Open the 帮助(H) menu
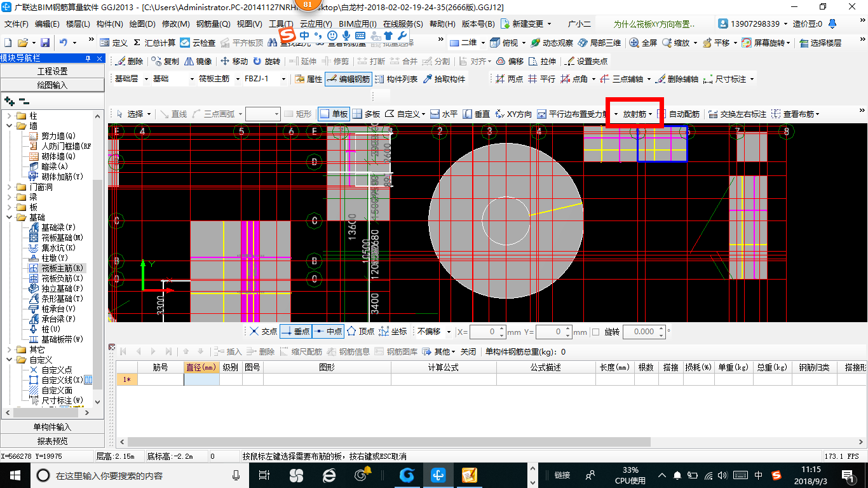The image size is (868, 488). [x=443, y=24]
